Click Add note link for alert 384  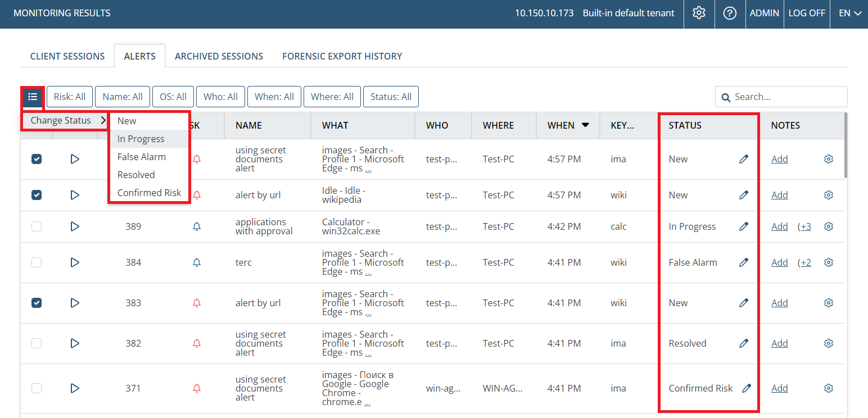click(779, 262)
